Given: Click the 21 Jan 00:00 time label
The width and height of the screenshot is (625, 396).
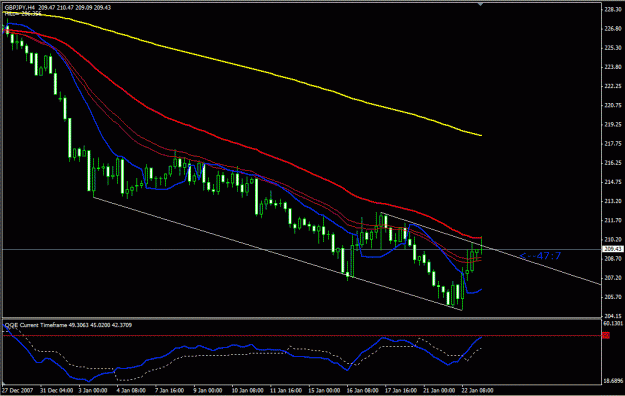Looking at the screenshot, I should [x=439, y=390].
